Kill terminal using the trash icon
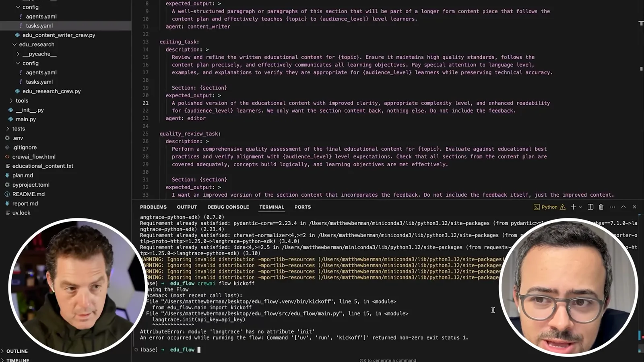Screen dimensions: 644x362 601,207
